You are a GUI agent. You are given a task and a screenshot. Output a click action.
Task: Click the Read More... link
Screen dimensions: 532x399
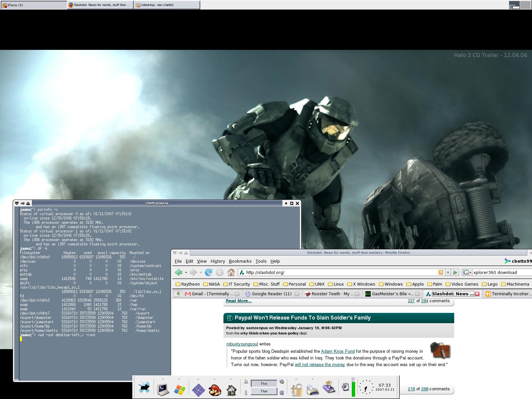238,301
